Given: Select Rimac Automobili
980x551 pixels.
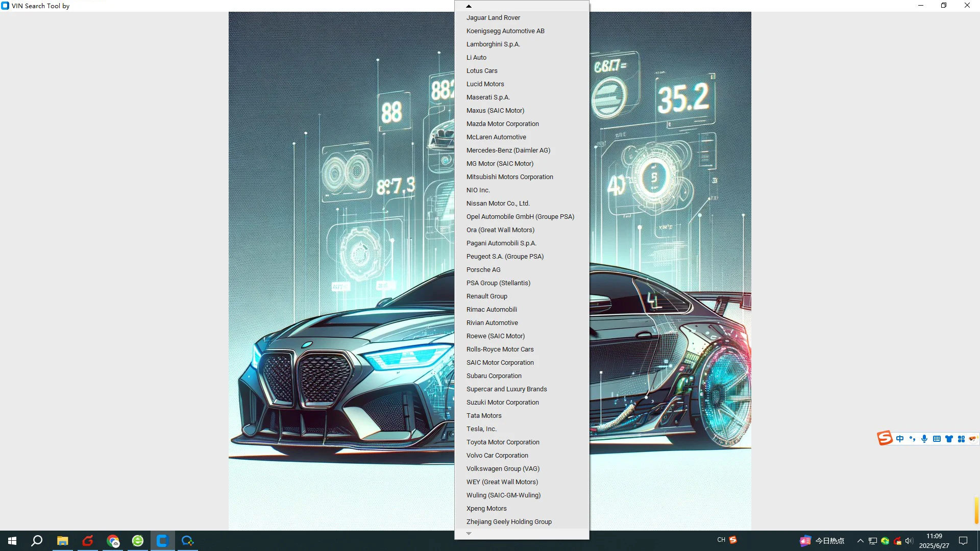Looking at the screenshot, I should tap(522, 310).
